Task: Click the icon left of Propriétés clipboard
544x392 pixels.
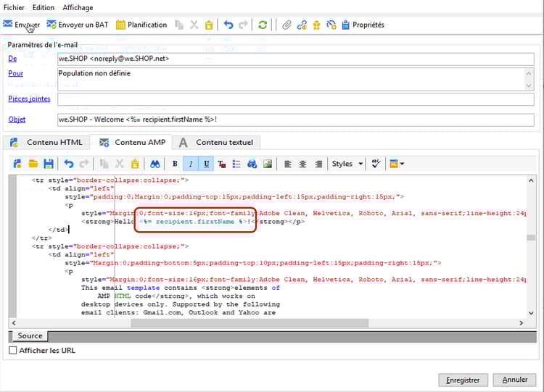Action: [331, 25]
